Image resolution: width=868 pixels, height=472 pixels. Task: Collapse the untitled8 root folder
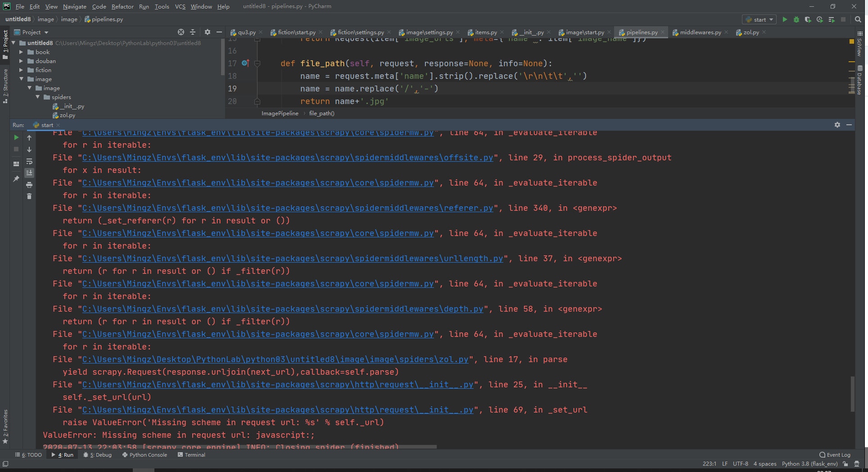click(x=14, y=43)
